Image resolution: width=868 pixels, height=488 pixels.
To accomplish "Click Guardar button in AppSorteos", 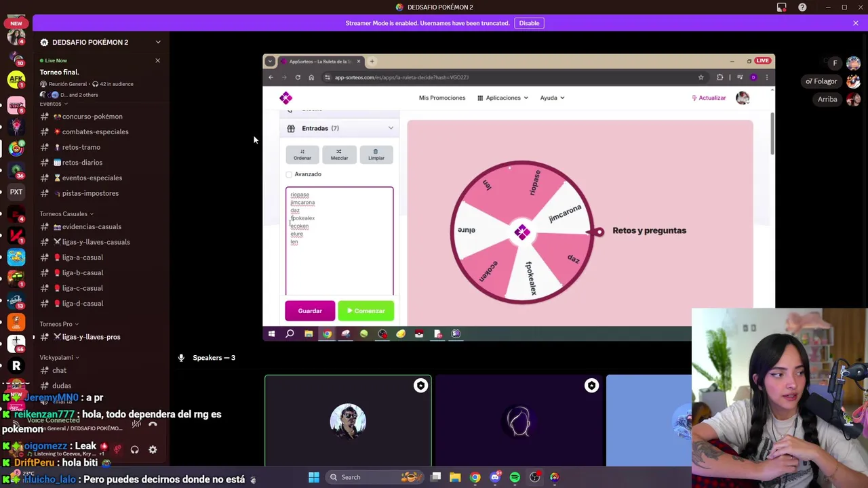I will coord(310,311).
